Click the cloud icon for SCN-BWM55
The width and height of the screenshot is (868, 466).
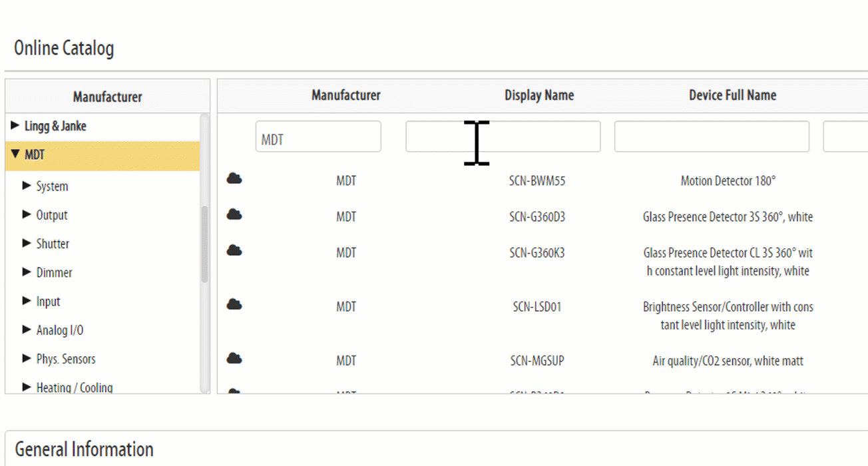[234, 178]
